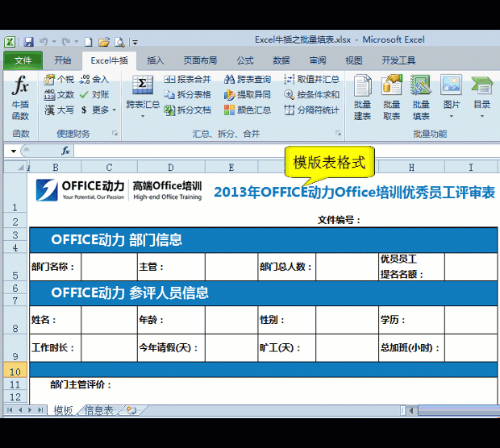Go to last sheet navigation arrow
500x448 pixels.
coord(40,410)
